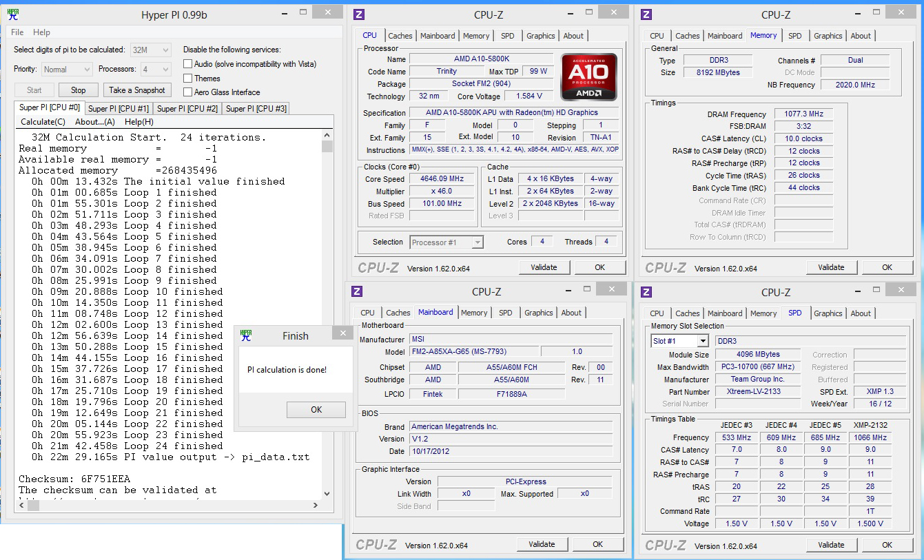Image resolution: width=924 pixels, height=560 pixels.
Task: Click Validate in the CPU tab window
Action: 544,267
